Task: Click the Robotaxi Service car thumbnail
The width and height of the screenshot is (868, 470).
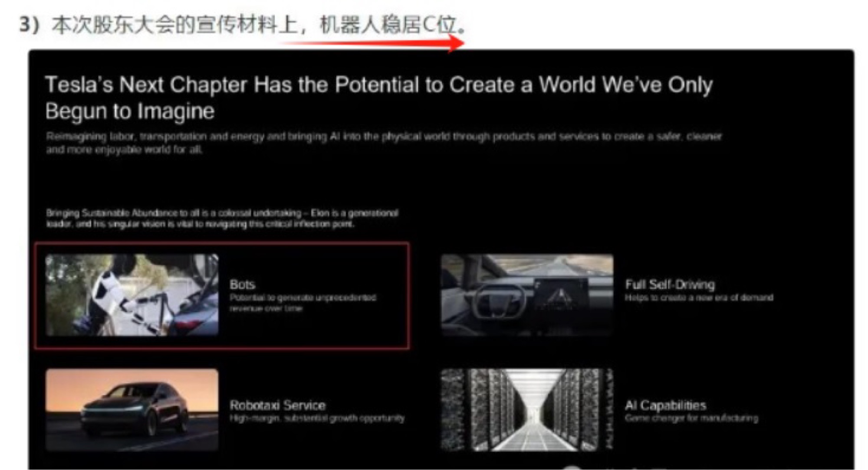Action: pos(132,409)
